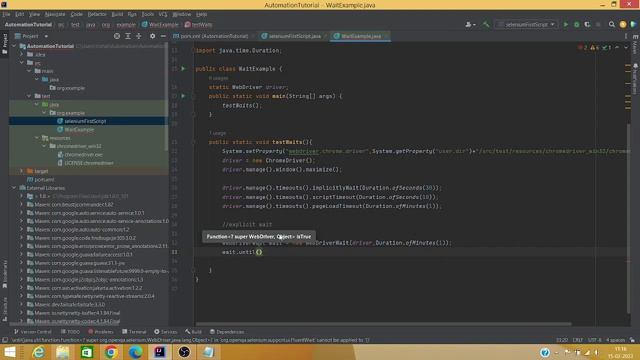
Task: Open the Dependencies tool window
Action: (227, 331)
